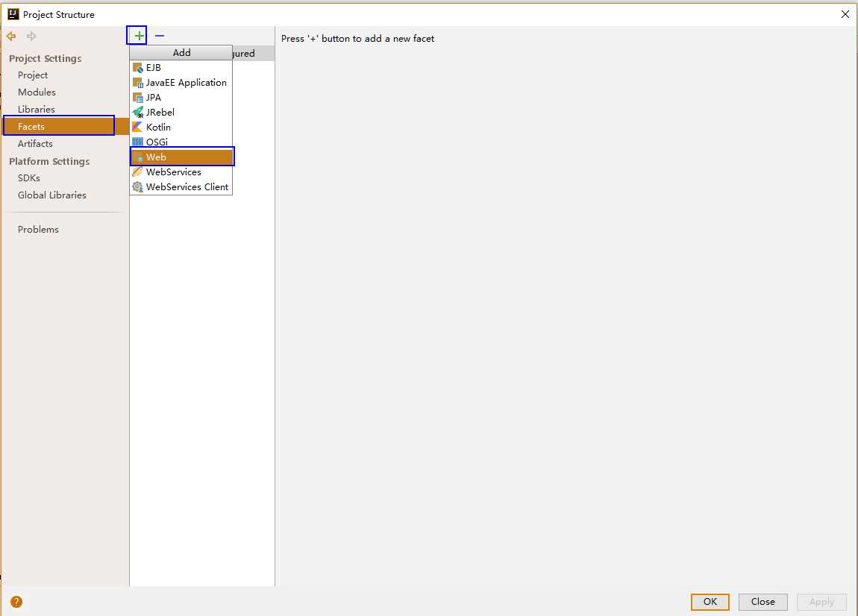The width and height of the screenshot is (858, 616).
Task: Click the Project Structure window title
Action: pyautogui.click(x=58, y=15)
